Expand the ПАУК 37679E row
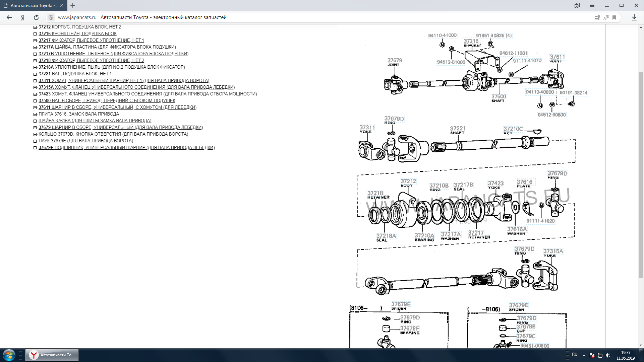The width and height of the screenshot is (644, 362). click(x=35, y=141)
